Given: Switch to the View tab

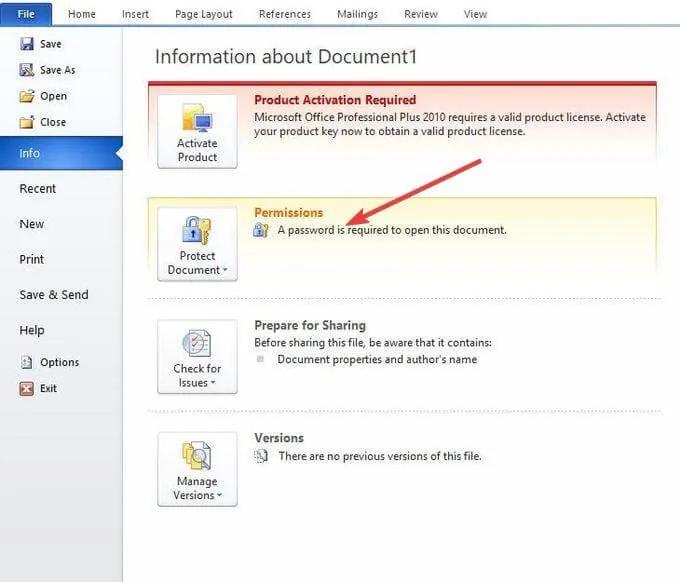Looking at the screenshot, I should coord(475,14).
